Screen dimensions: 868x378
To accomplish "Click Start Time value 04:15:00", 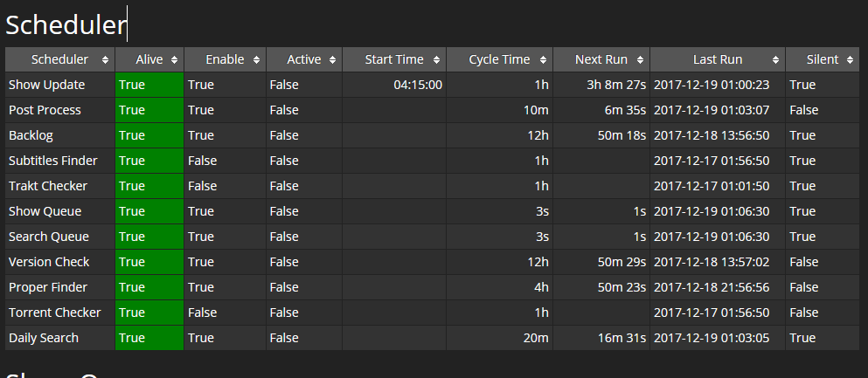I will [x=418, y=85].
